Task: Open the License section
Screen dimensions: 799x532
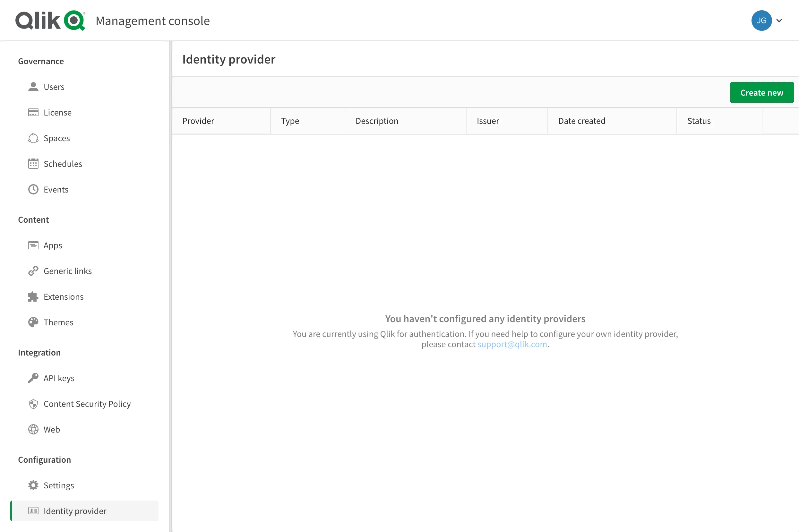Action: (57, 112)
